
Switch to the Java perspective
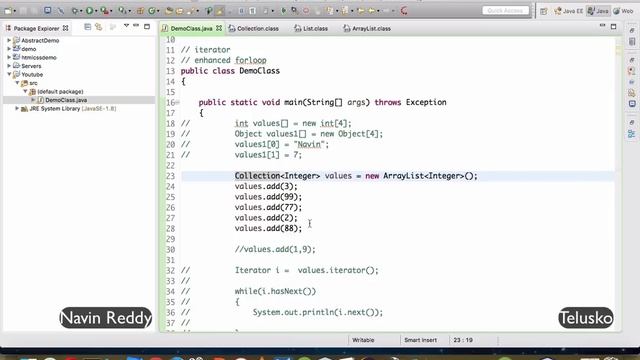point(598,11)
